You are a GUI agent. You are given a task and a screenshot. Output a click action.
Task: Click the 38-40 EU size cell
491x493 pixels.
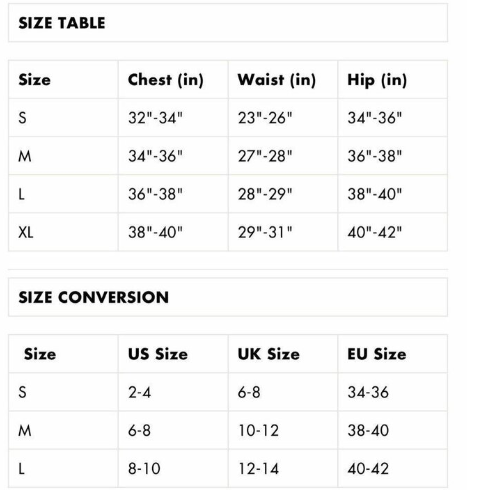(x=368, y=430)
